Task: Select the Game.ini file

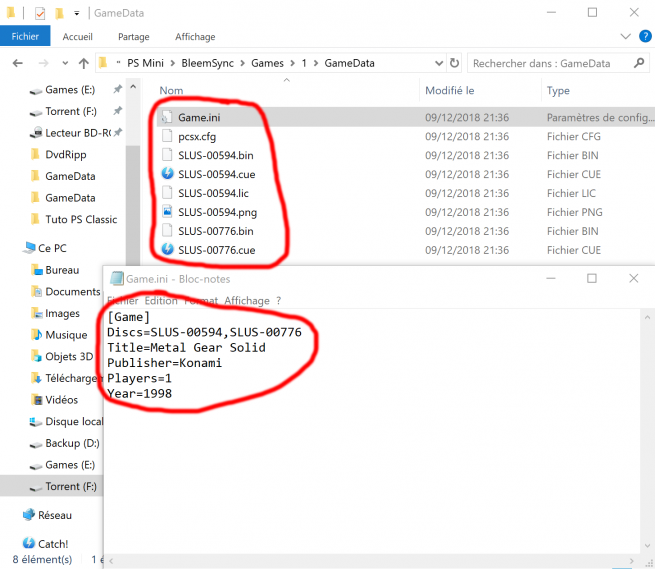Action: [x=199, y=117]
